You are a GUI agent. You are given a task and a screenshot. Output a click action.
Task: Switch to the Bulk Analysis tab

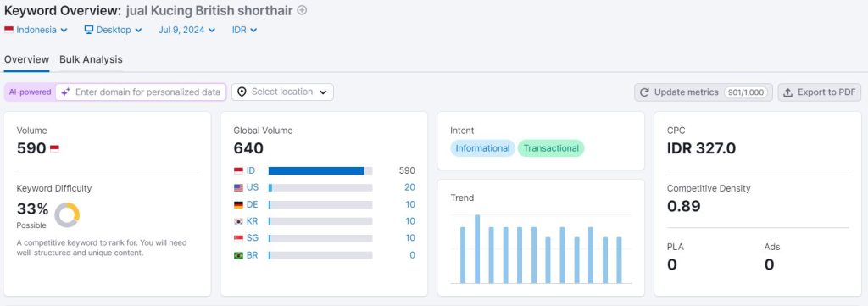tap(91, 60)
